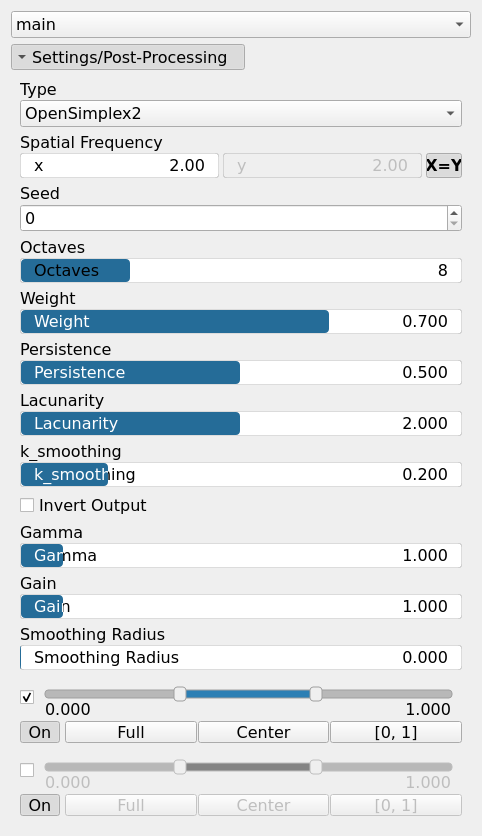Enable the Invert Output checkbox
The height and width of the screenshot is (836, 482).
click(x=27, y=505)
